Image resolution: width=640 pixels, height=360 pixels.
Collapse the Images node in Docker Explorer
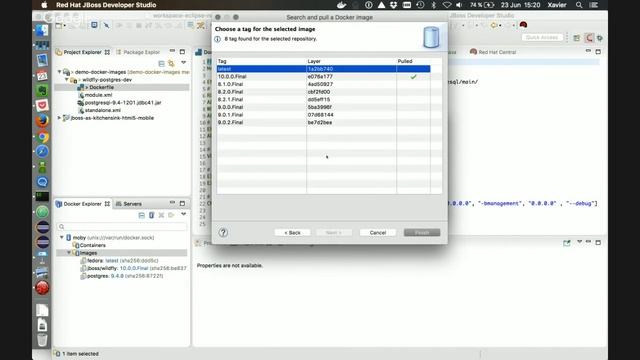click(x=69, y=253)
